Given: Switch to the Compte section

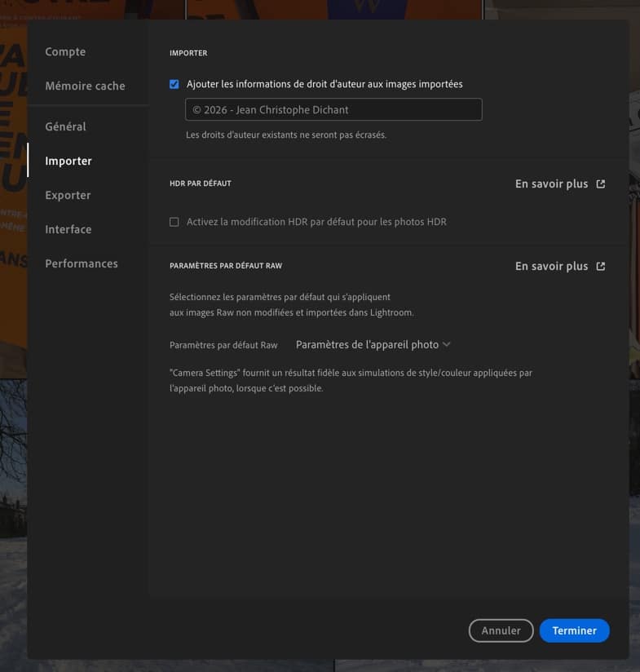Looking at the screenshot, I should [x=65, y=51].
